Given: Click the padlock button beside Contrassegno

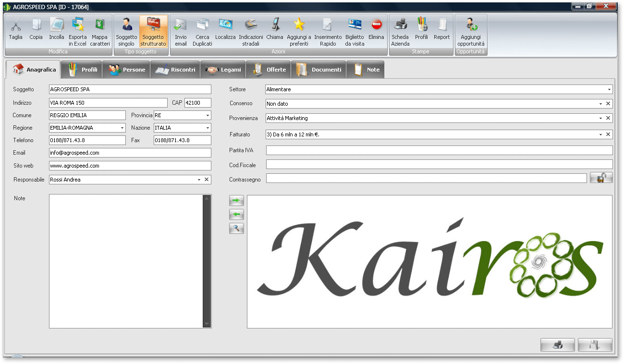Looking at the screenshot, I should [601, 178].
